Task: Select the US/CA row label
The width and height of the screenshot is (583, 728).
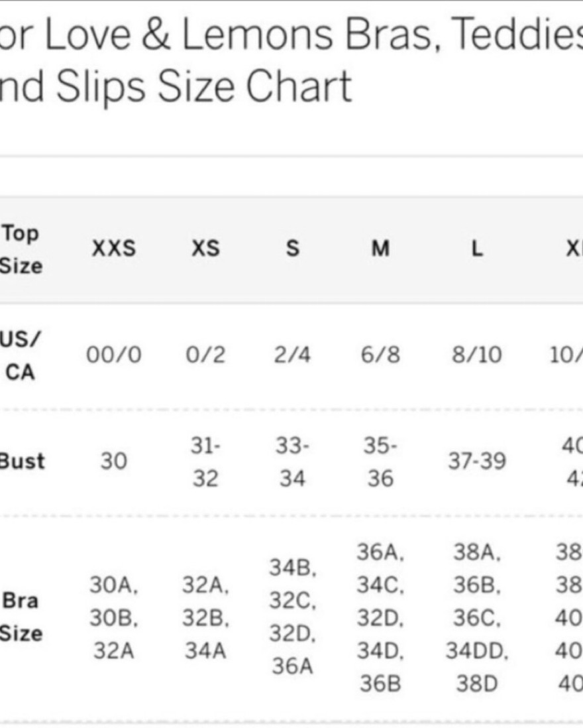Action: pos(21,355)
